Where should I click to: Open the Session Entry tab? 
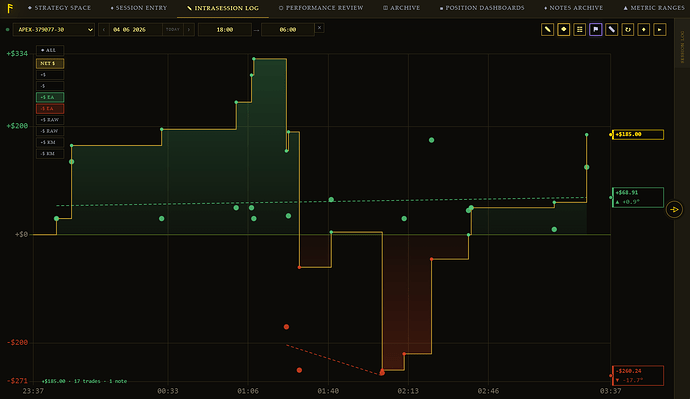pos(139,8)
